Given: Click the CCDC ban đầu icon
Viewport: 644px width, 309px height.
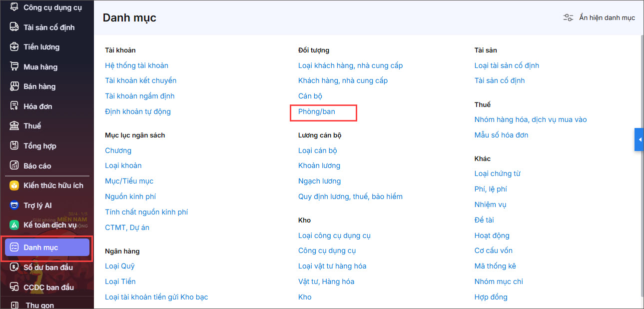Looking at the screenshot, I should pyautogui.click(x=14, y=287).
